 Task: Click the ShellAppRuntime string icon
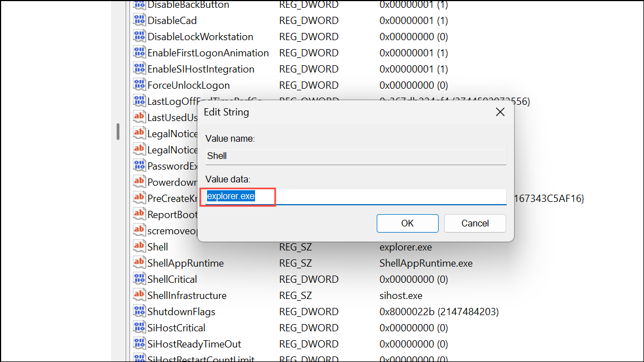point(139,263)
